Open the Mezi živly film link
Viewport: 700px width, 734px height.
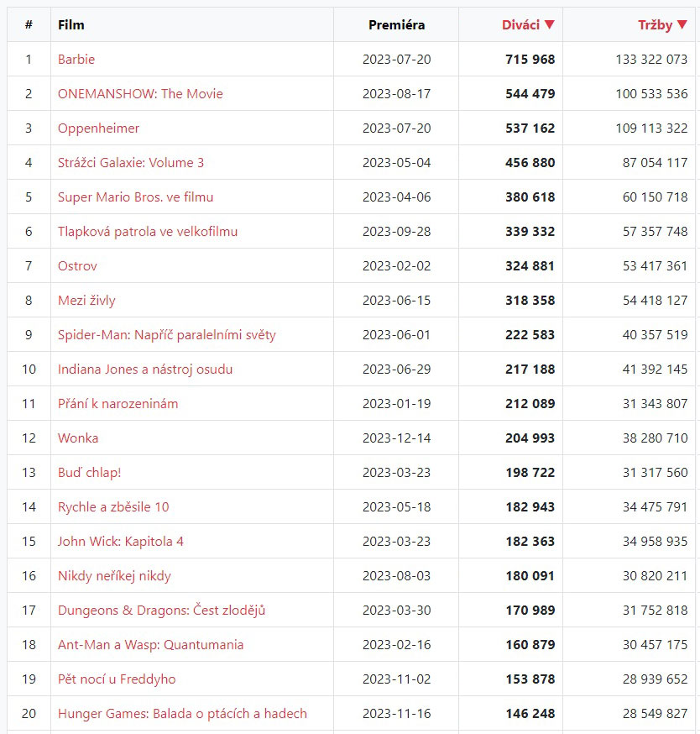pos(86,300)
